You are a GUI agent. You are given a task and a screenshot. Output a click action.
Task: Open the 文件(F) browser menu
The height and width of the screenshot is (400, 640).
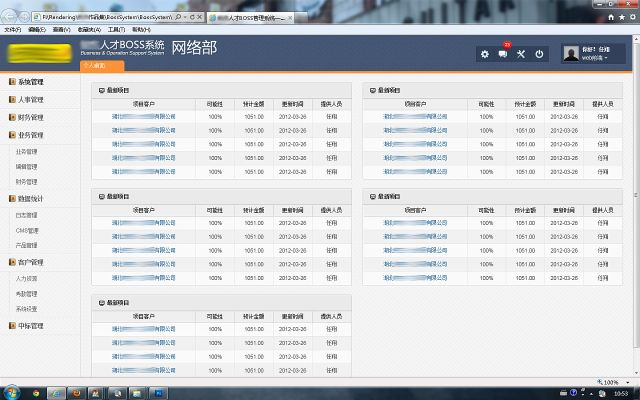pos(12,30)
